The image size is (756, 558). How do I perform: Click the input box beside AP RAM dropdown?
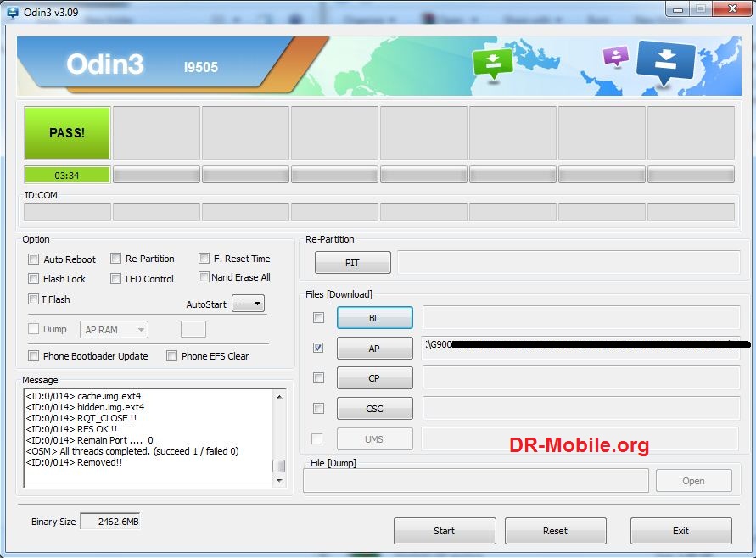tap(193, 329)
